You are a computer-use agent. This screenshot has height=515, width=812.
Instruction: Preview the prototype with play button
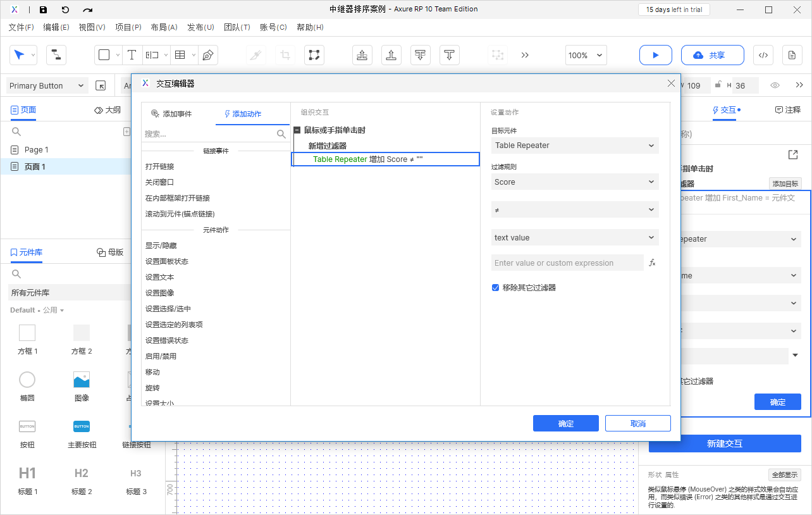click(x=656, y=55)
